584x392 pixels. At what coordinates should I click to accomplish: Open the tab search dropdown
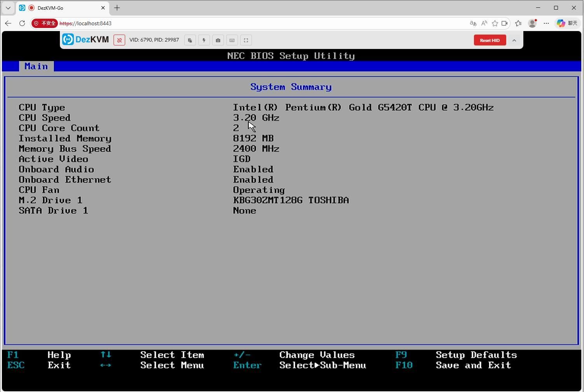pos(8,8)
